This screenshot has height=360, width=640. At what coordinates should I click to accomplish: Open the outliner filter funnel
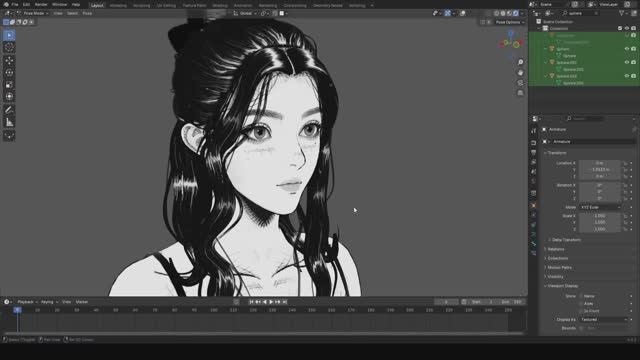point(622,13)
